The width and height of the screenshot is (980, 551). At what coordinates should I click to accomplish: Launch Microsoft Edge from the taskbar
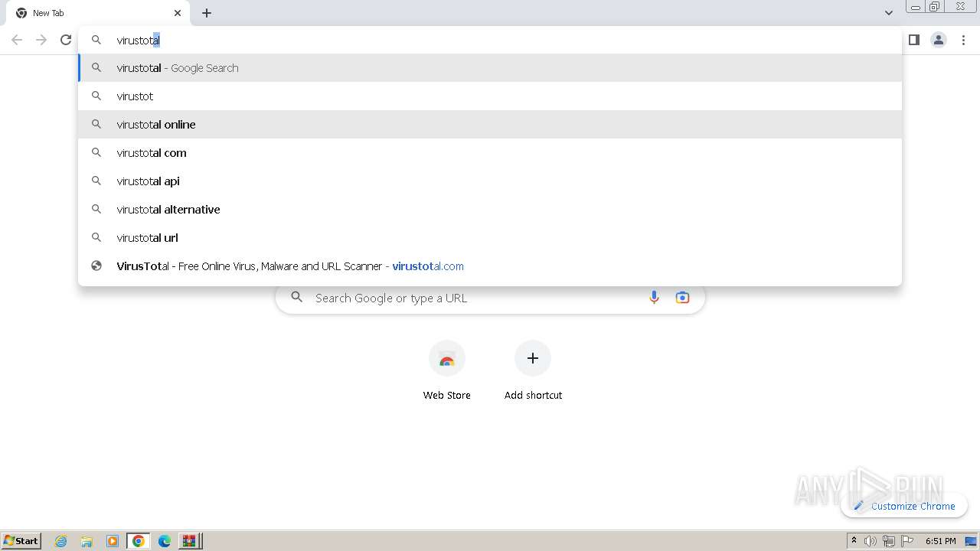(165, 541)
